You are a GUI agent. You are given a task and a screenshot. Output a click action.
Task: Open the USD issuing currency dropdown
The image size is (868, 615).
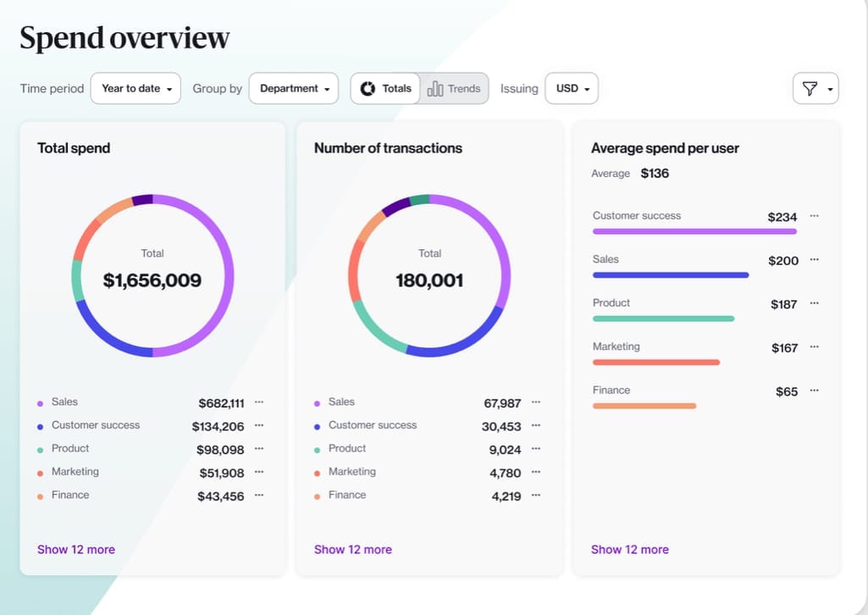point(572,89)
